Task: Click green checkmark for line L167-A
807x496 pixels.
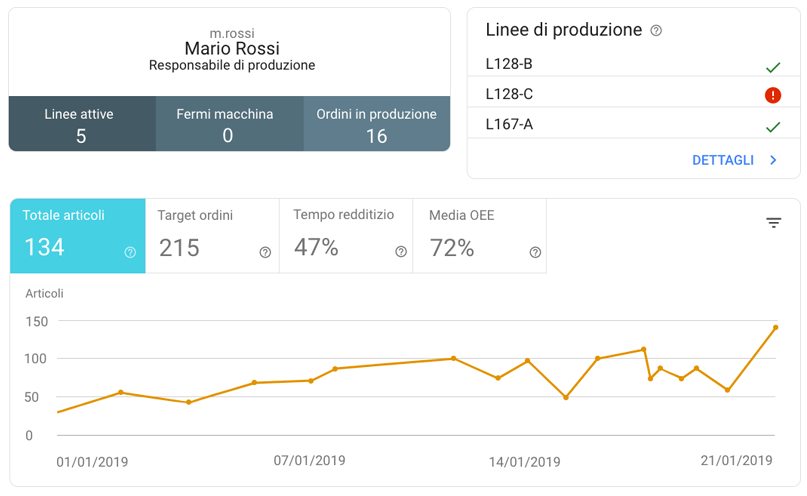Action: [772, 127]
